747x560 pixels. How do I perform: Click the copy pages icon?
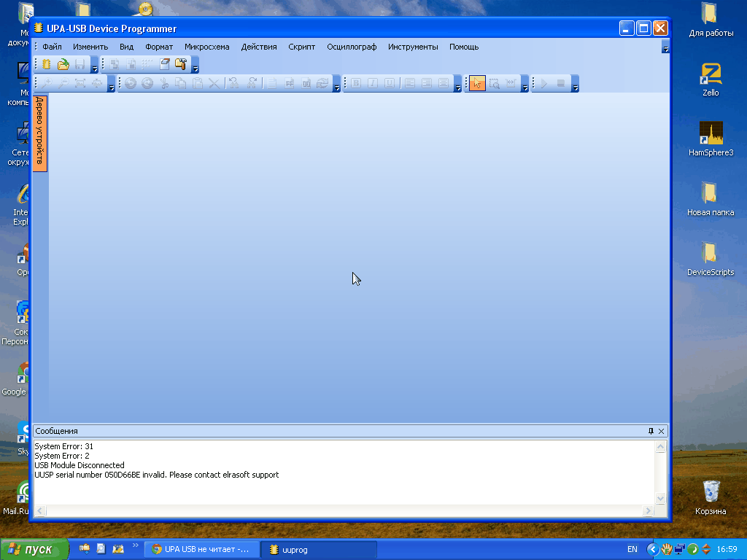tap(181, 83)
